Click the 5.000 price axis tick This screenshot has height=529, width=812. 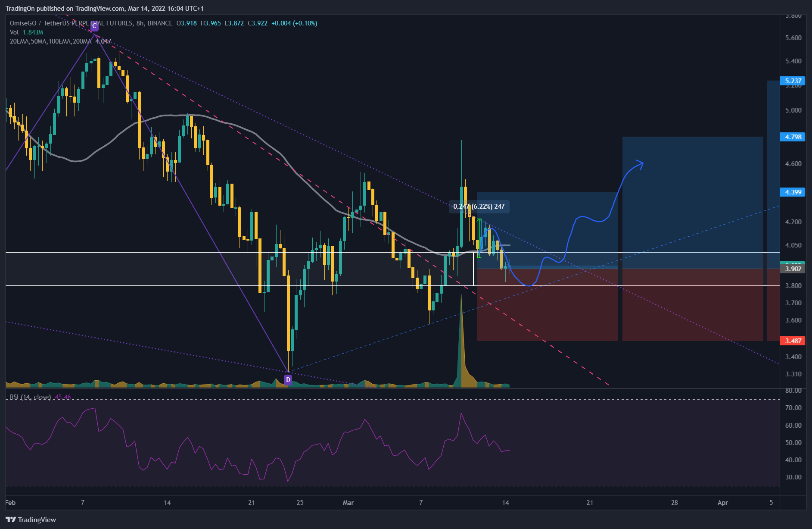coord(793,110)
